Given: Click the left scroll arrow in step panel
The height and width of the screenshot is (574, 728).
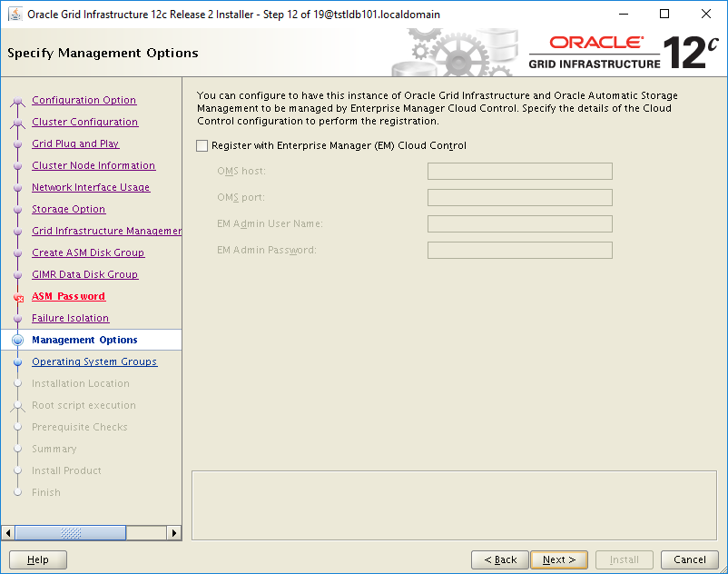Looking at the screenshot, I should pos(8,532).
